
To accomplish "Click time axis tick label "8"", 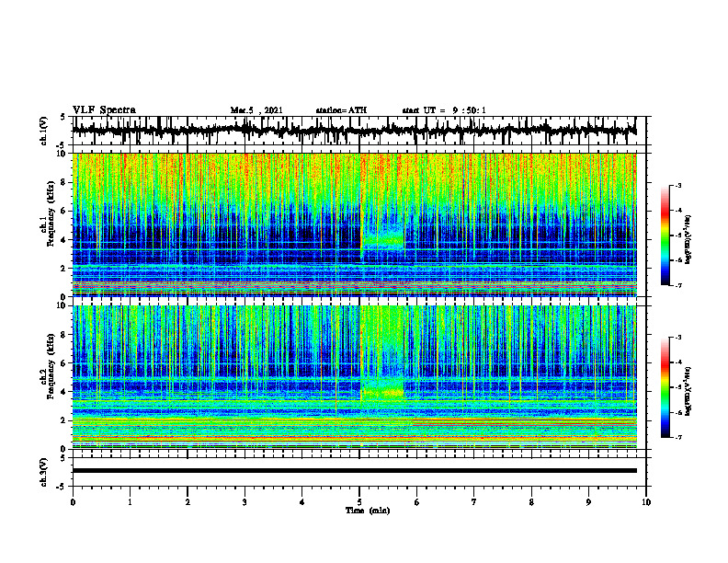I will [x=531, y=502].
